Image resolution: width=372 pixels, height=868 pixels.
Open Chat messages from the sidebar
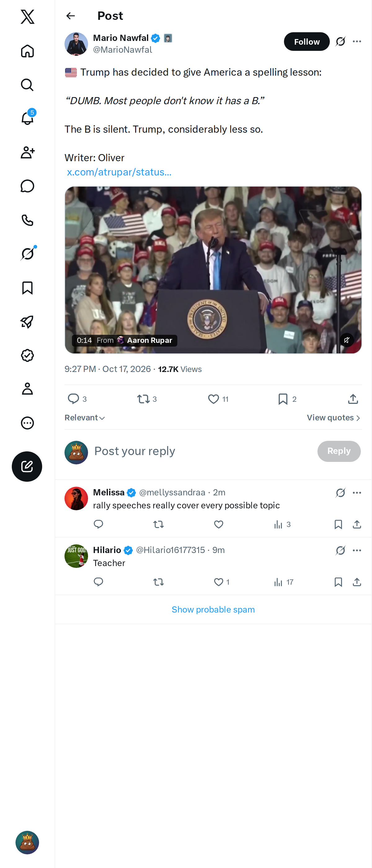pos(27,186)
